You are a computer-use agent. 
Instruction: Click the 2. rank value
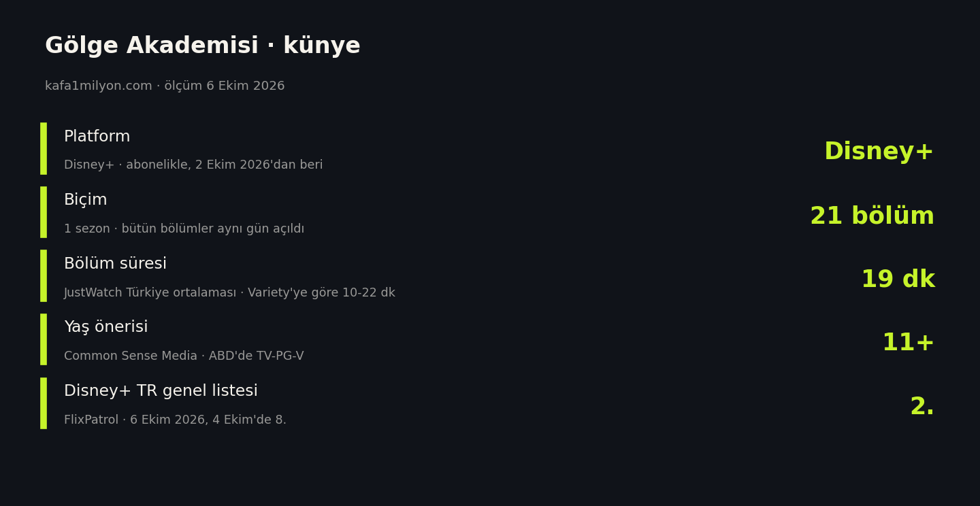click(x=922, y=407)
